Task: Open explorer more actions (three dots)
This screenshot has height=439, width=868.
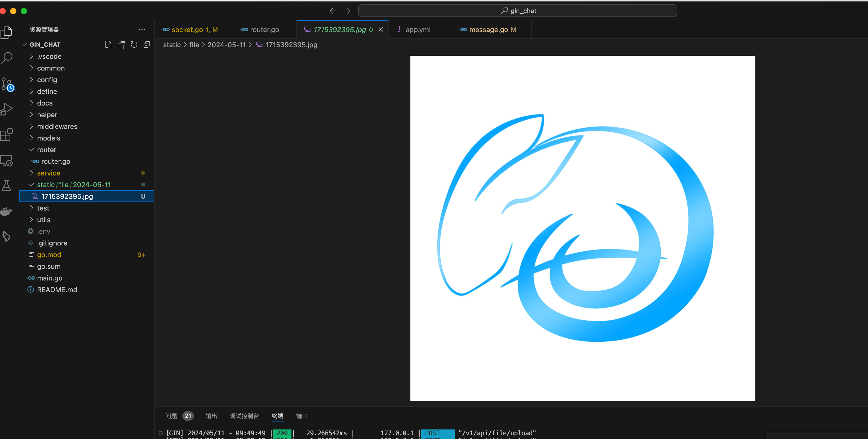Action: (x=142, y=29)
